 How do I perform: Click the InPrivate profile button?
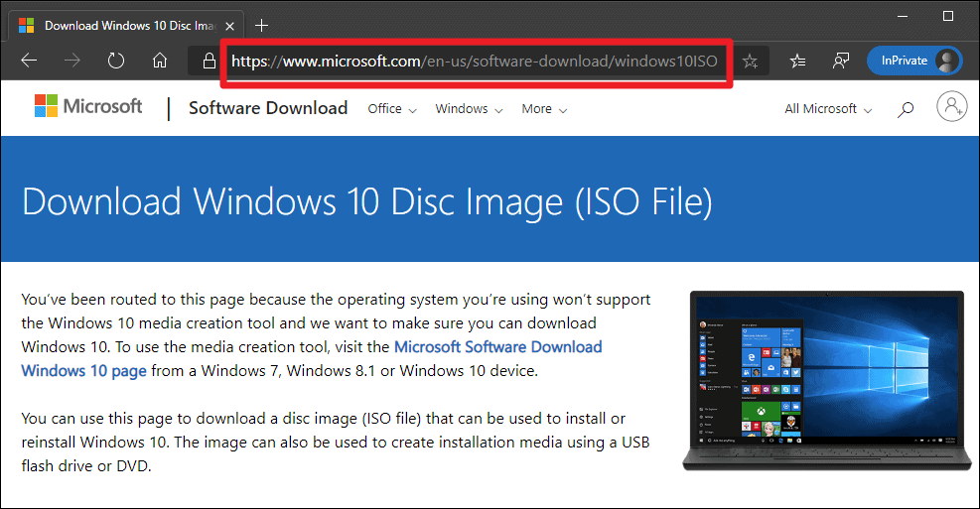[x=915, y=61]
